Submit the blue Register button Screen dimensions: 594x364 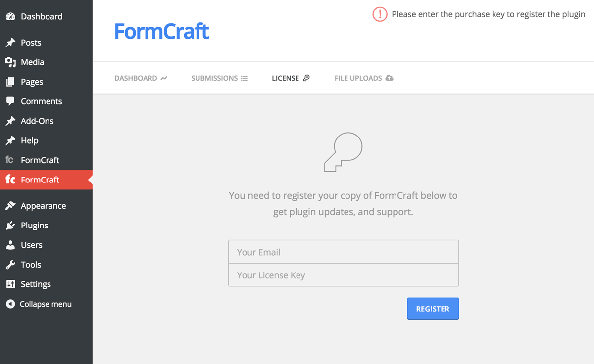(433, 309)
